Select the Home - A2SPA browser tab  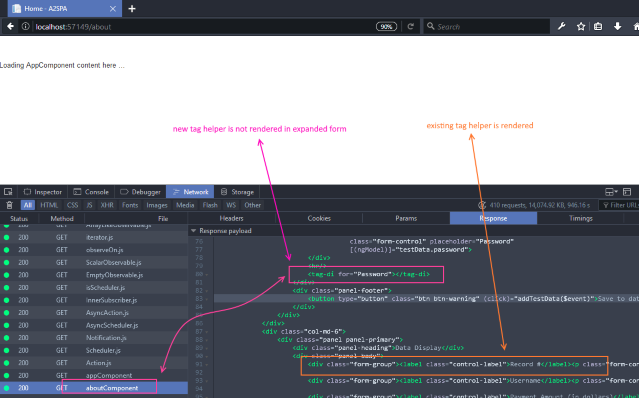[x=64, y=9]
